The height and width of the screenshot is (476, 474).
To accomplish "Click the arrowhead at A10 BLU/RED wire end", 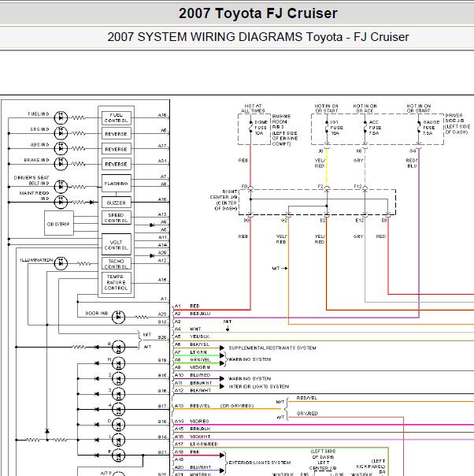I will pyautogui.click(x=222, y=378).
